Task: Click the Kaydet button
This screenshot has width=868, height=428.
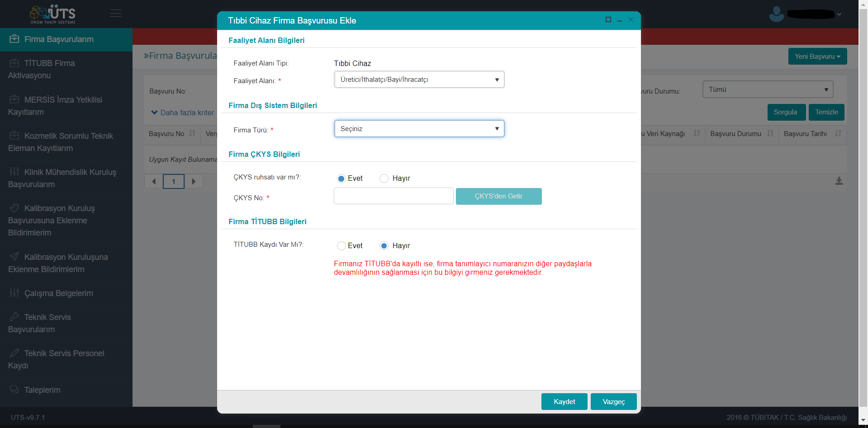Action: [564, 401]
